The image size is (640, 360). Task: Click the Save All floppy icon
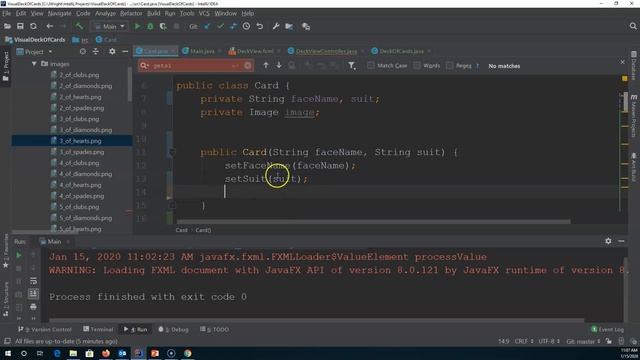click(20, 26)
